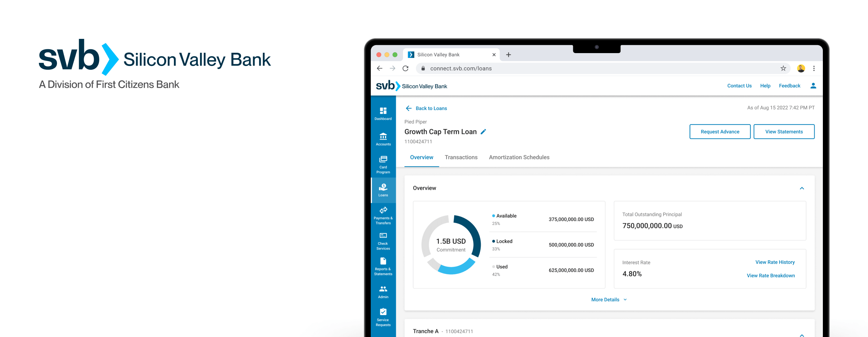868x337 pixels.
Task: Open a new browser tab with plus
Action: [508, 54]
